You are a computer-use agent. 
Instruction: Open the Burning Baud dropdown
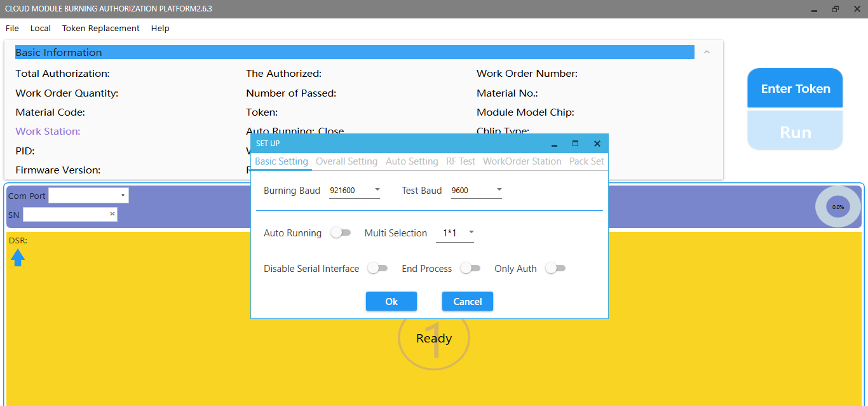pyautogui.click(x=355, y=190)
